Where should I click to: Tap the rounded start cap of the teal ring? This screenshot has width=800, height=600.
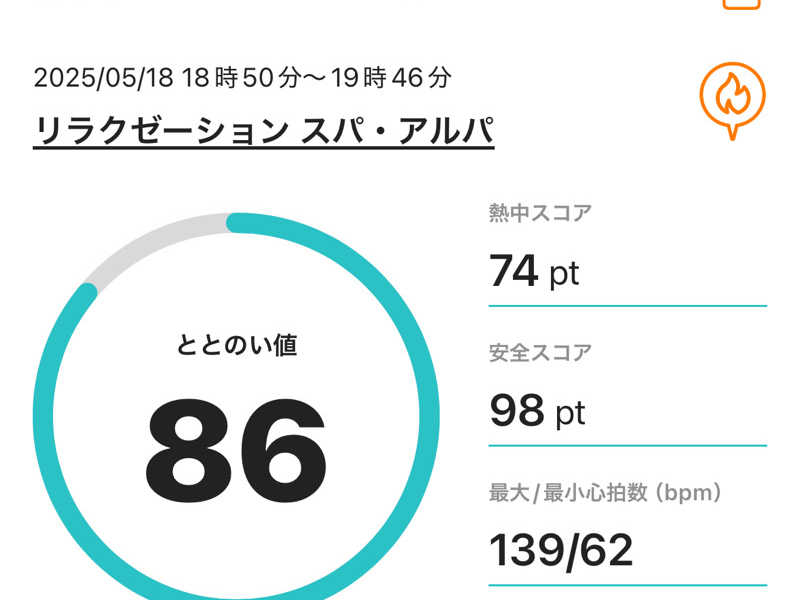pyautogui.click(x=236, y=223)
